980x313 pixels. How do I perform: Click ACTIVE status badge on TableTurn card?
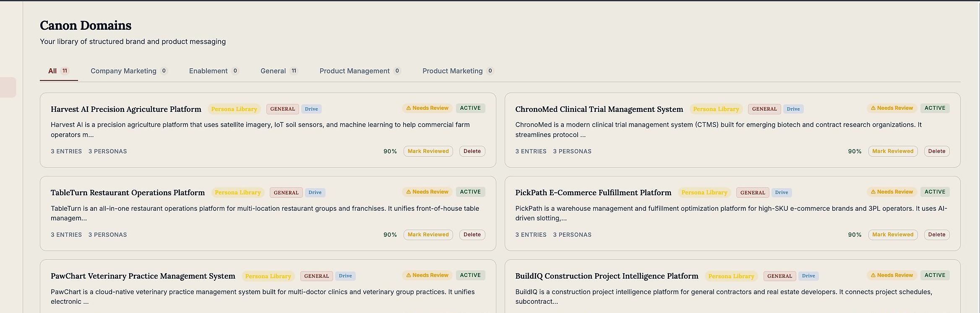470,192
